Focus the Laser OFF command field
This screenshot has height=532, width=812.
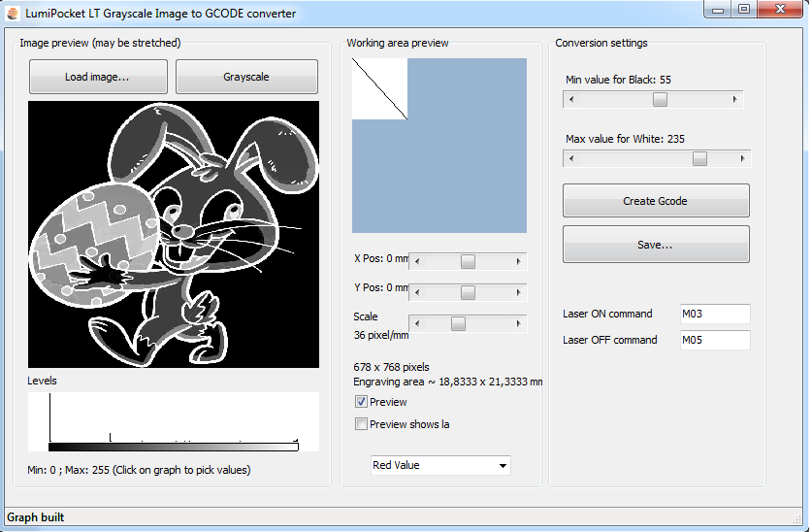click(715, 340)
